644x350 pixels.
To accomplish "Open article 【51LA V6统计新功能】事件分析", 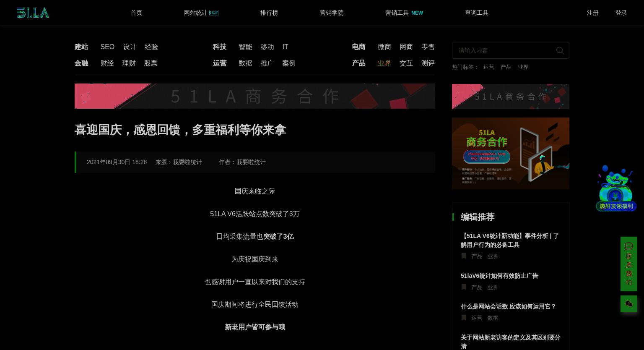I will (510, 240).
